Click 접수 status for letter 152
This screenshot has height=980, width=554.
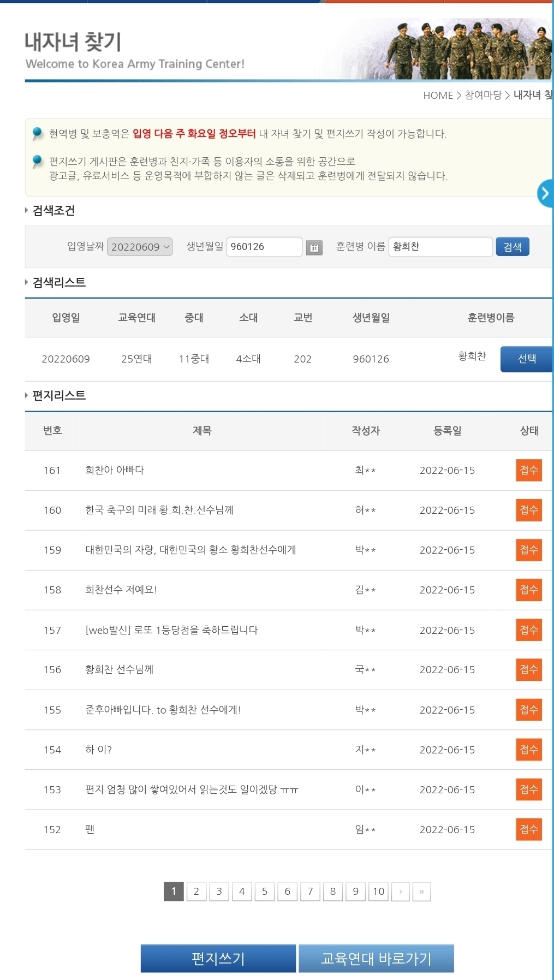[529, 829]
